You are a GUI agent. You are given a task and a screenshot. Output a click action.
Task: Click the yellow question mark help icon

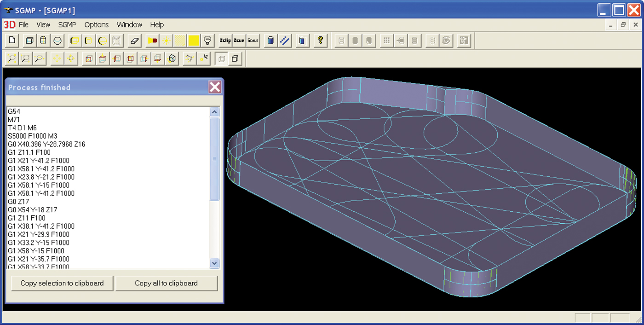[x=320, y=41]
